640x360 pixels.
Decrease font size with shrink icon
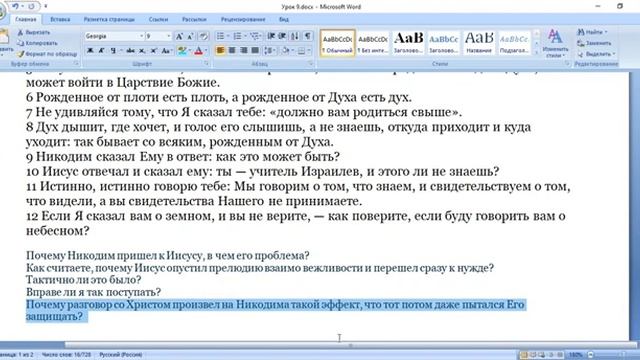click(x=191, y=36)
